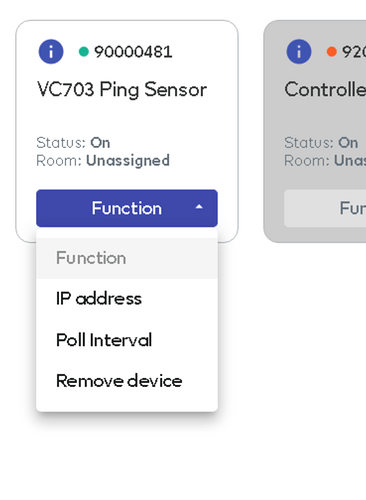Image resolution: width=366 pixels, height=500 pixels.
Task: Click the blue Function dropdown label
Action: coord(127,208)
